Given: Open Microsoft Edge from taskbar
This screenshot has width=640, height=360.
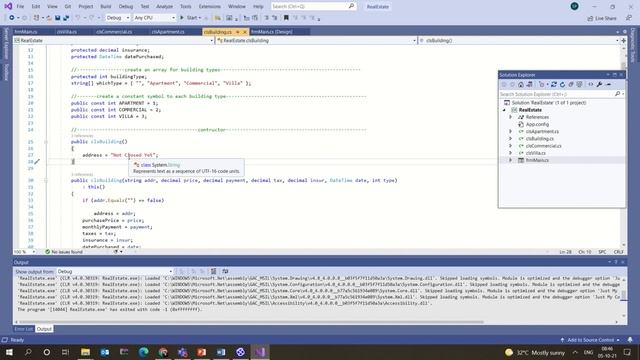Looking at the screenshot, I should tap(143, 352).
